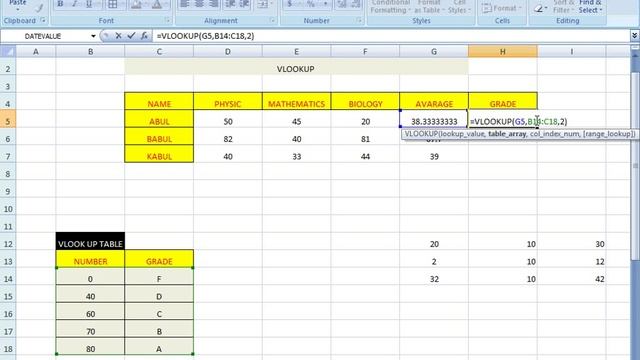Click inside the formula bar text

point(205,36)
